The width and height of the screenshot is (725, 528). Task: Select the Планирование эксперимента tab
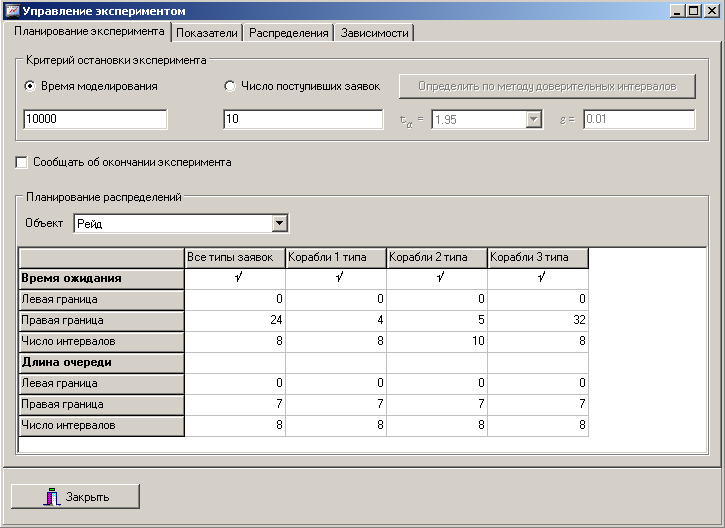pos(88,31)
